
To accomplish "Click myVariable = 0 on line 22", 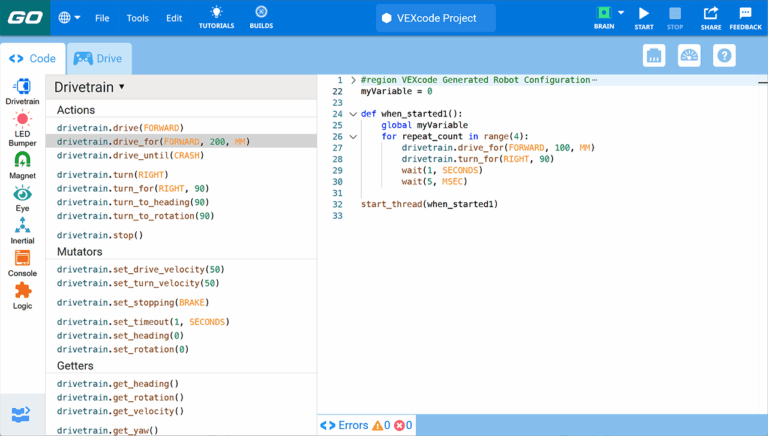I will coord(397,91).
